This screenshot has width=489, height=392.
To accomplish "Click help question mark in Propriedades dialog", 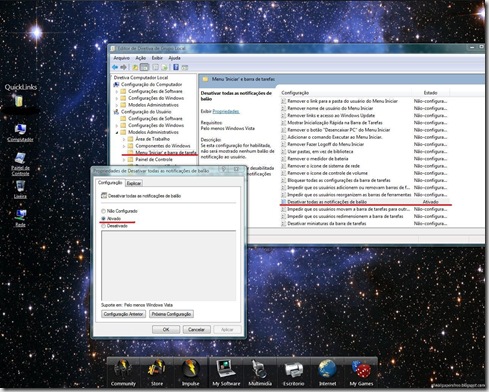I will coord(224,170).
